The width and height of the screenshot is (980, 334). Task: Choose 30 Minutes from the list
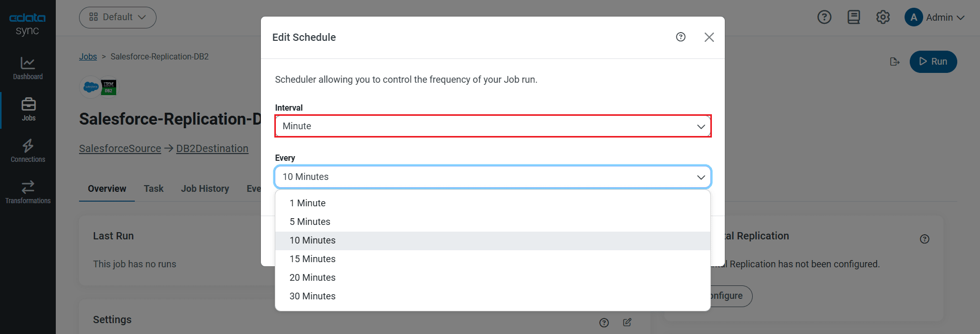pos(313,296)
